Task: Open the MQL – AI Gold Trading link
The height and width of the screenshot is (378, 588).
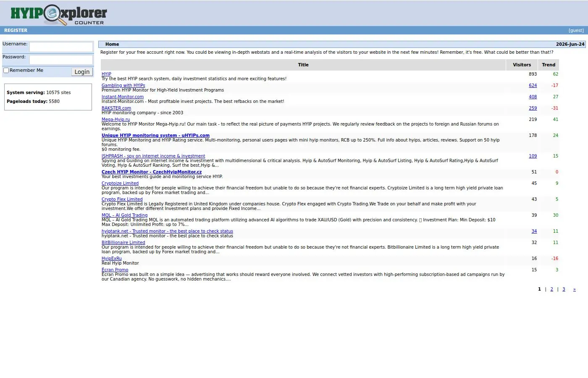Action: coord(124,215)
